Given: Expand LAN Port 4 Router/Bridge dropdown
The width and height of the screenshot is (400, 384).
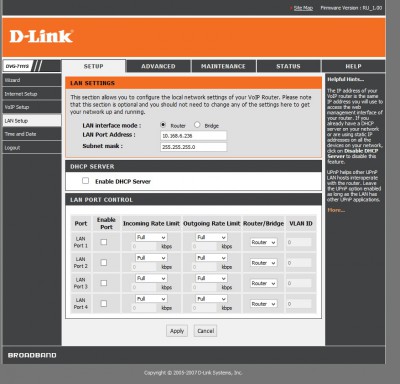Looking at the screenshot, I should coord(264,304).
